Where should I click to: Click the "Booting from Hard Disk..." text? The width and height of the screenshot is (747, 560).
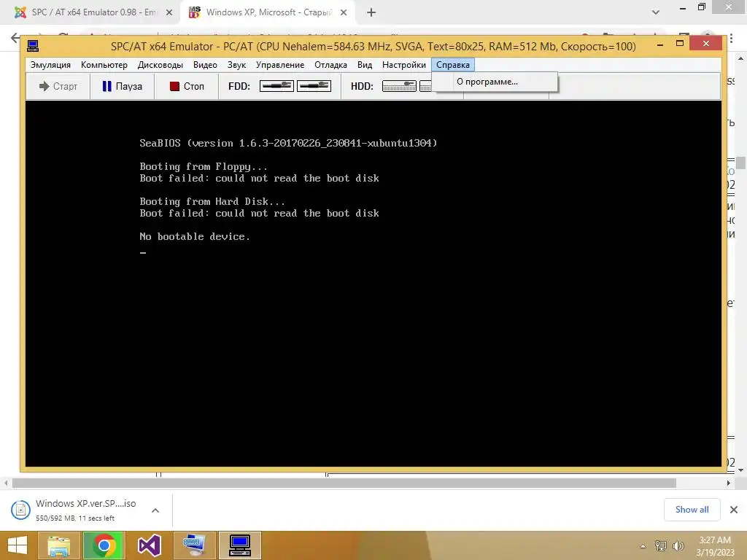212,201
